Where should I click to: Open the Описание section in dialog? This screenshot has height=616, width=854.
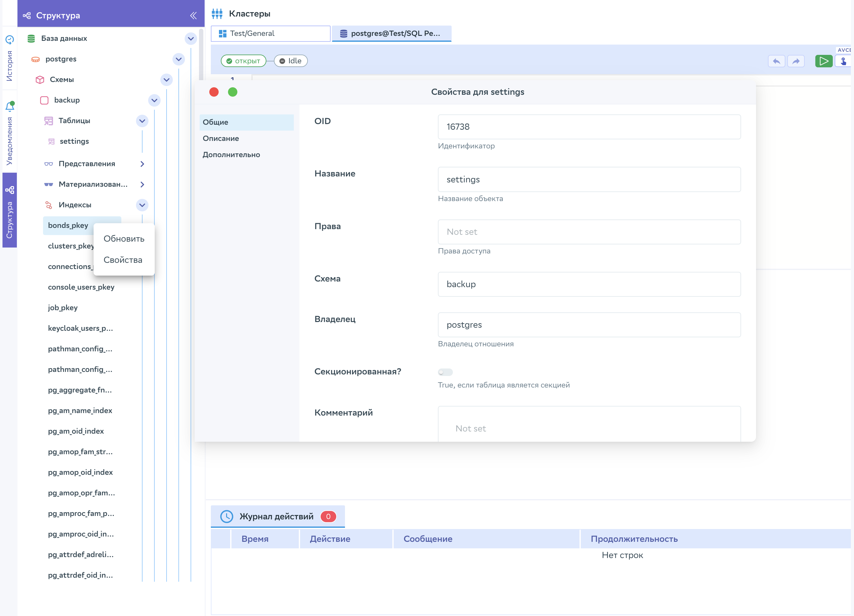(x=221, y=138)
